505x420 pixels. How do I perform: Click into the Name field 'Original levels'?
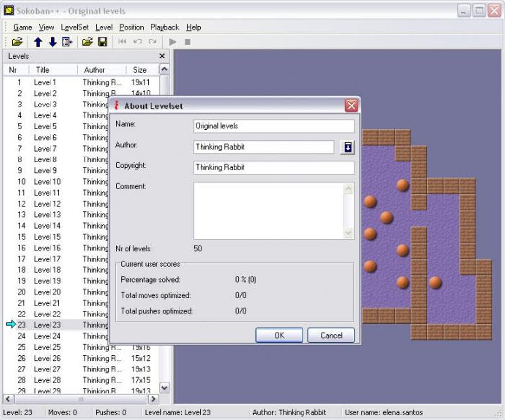[274, 126]
